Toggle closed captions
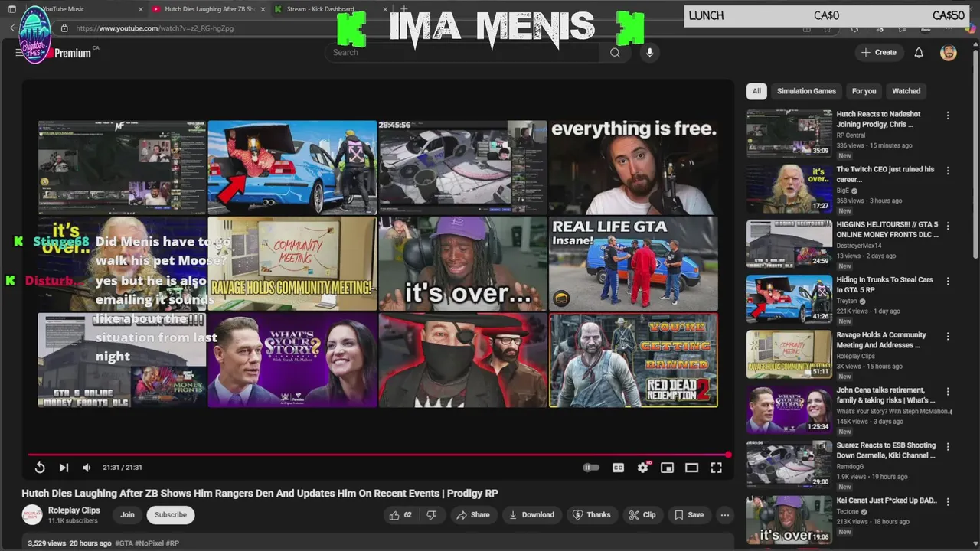The height and width of the screenshot is (551, 980). (618, 468)
